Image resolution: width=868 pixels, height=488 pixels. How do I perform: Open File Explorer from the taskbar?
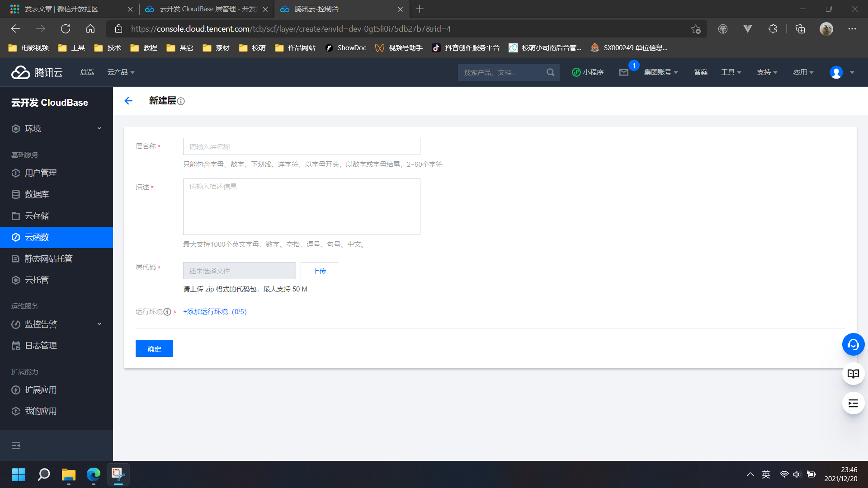[69, 474]
